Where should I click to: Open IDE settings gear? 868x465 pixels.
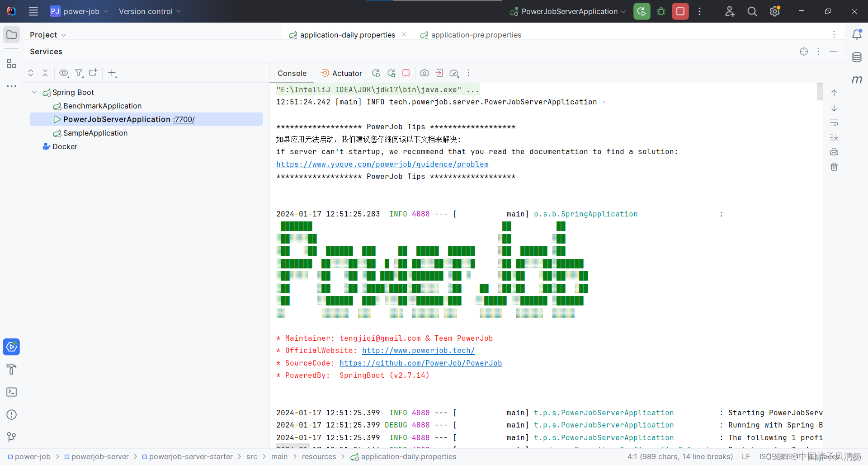(775, 11)
